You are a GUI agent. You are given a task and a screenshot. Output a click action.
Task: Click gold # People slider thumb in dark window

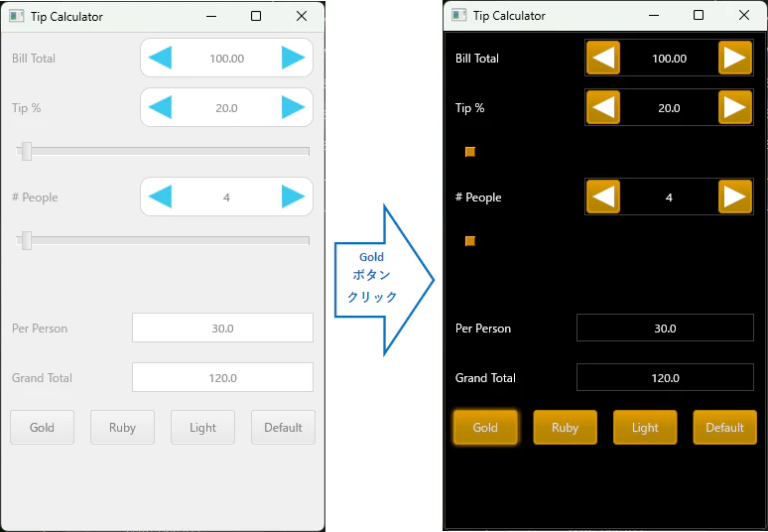pyautogui.click(x=470, y=241)
